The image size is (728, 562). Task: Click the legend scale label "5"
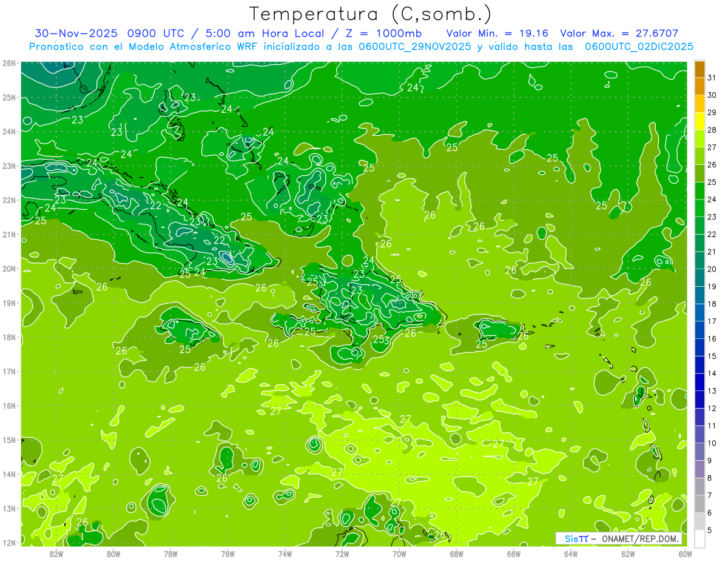pyautogui.click(x=710, y=530)
